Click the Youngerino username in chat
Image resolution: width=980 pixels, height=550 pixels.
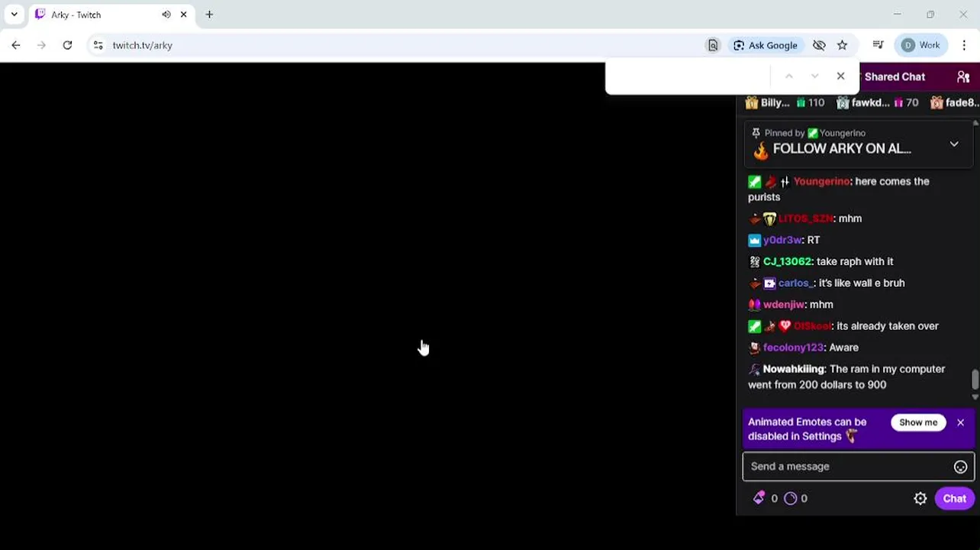pos(821,181)
